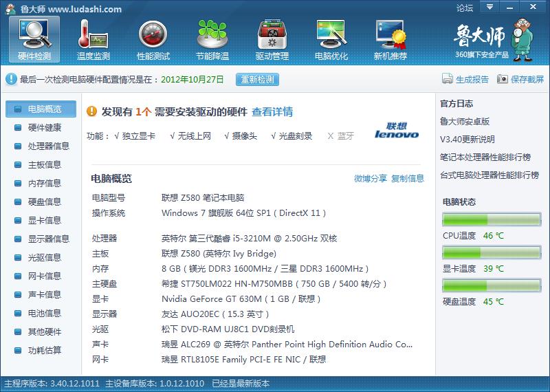Click the 瑞昱 ALC269 sound card value
The image size is (550, 392).
point(287,345)
